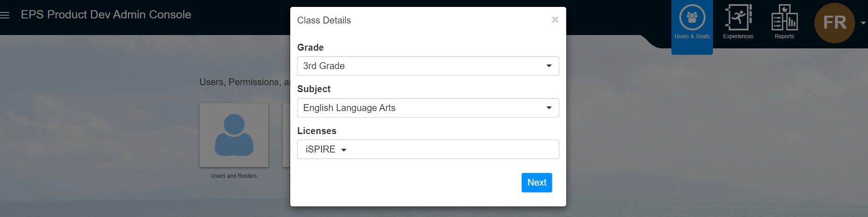868x217 pixels.
Task: Select the Users and Rosters tile
Action: point(234,135)
